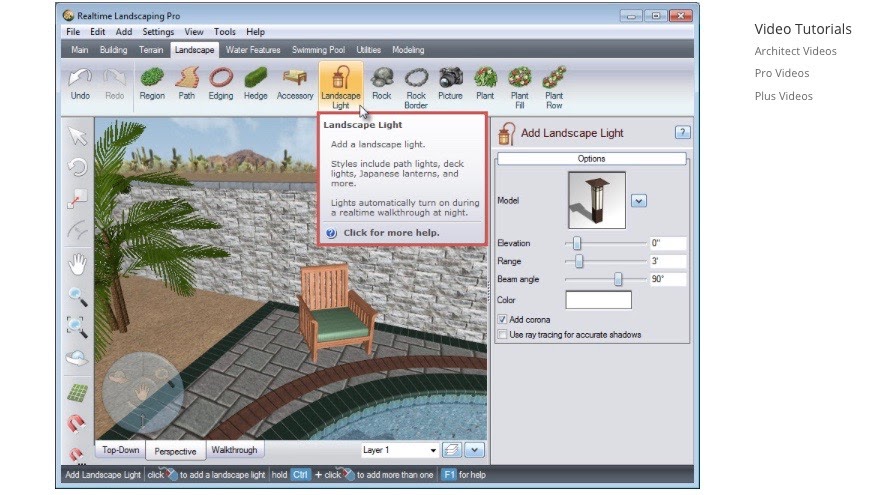Toggle the red magnet snap icon
Screen dimensions: 880x495
(x=76, y=422)
